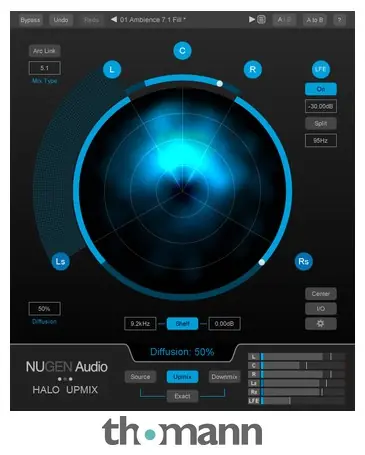Switch monitoring to Source
365x455 pixels.
pos(140,377)
